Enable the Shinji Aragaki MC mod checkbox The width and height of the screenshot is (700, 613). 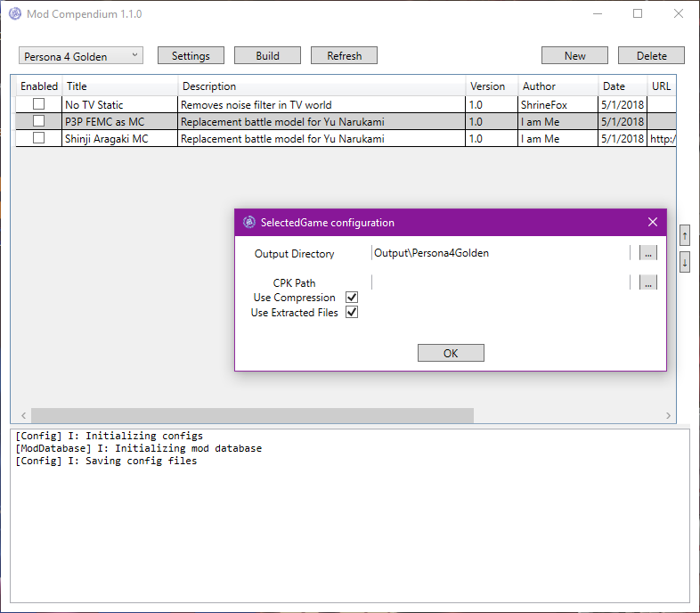pyautogui.click(x=38, y=138)
